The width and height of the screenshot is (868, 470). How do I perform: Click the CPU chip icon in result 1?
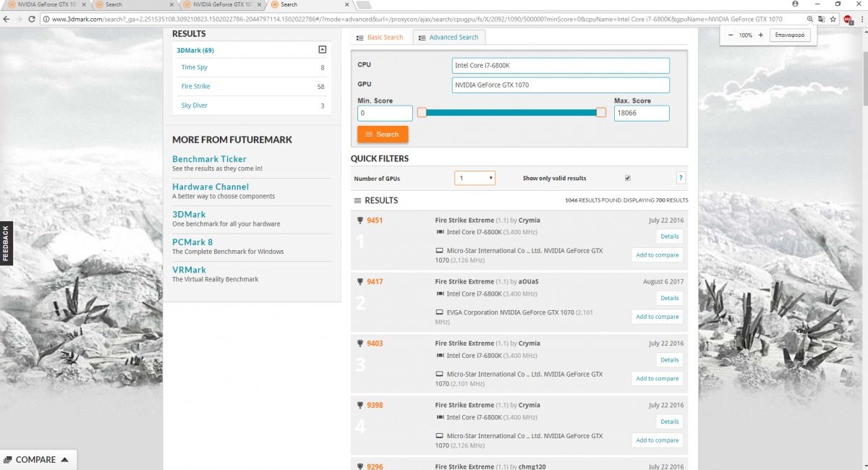click(x=439, y=232)
